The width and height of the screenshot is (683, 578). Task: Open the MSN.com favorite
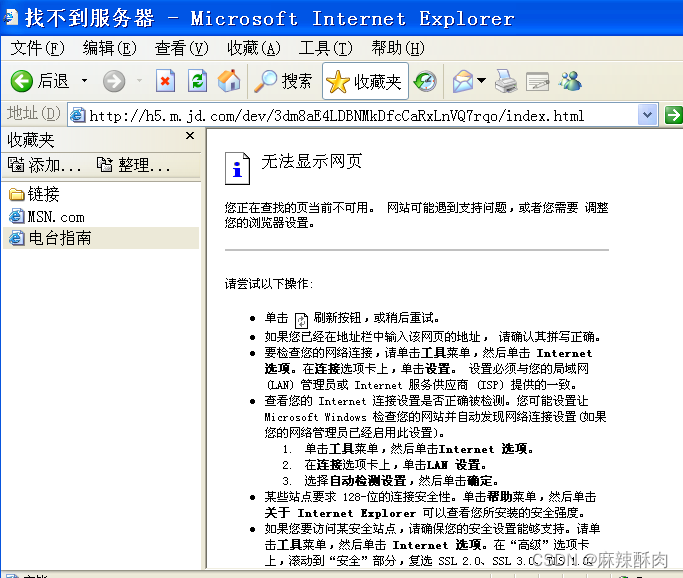point(47,216)
